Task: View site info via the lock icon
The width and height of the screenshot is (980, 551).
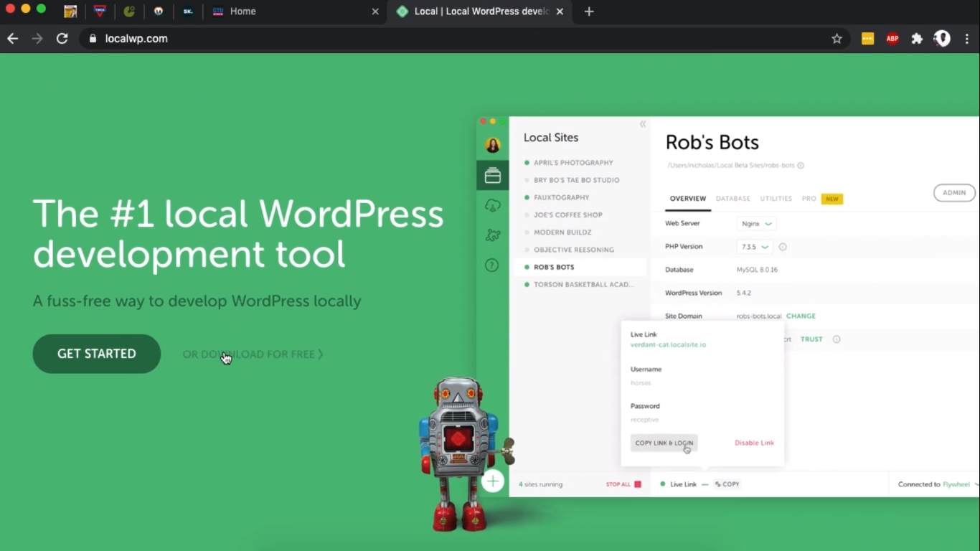Action: pos(92,39)
